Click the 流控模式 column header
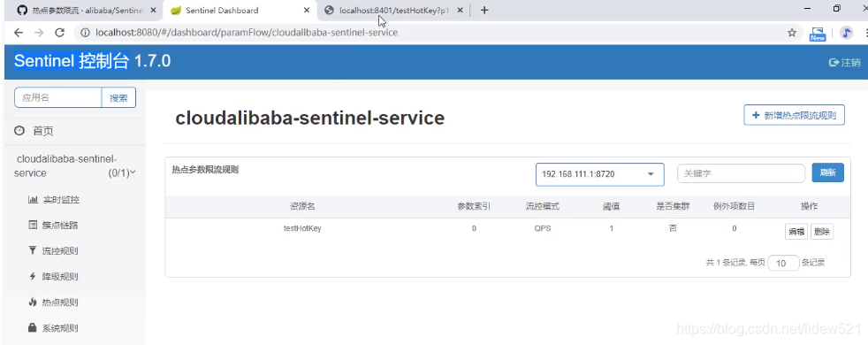The height and width of the screenshot is (345, 868). coord(543,206)
